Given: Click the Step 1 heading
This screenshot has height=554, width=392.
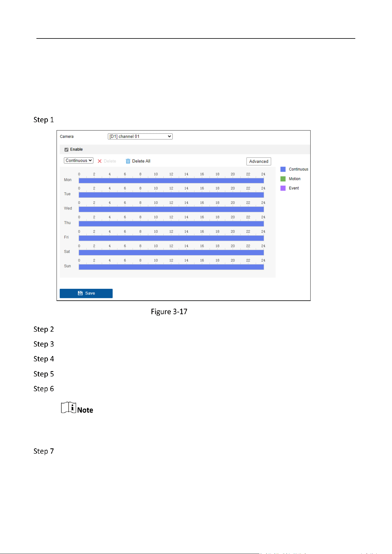Looking at the screenshot, I should 44,120.
